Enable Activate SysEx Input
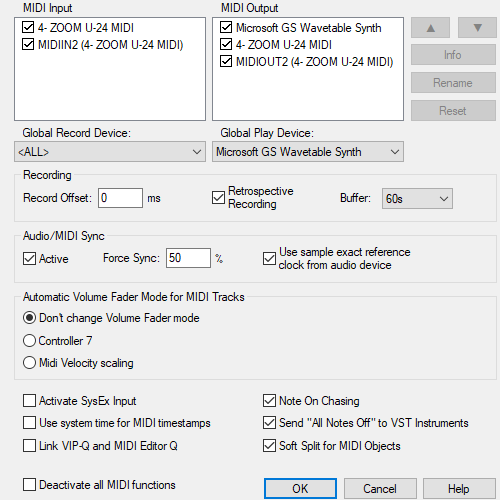Viewport: 500px width, 500px height. tap(29, 401)
